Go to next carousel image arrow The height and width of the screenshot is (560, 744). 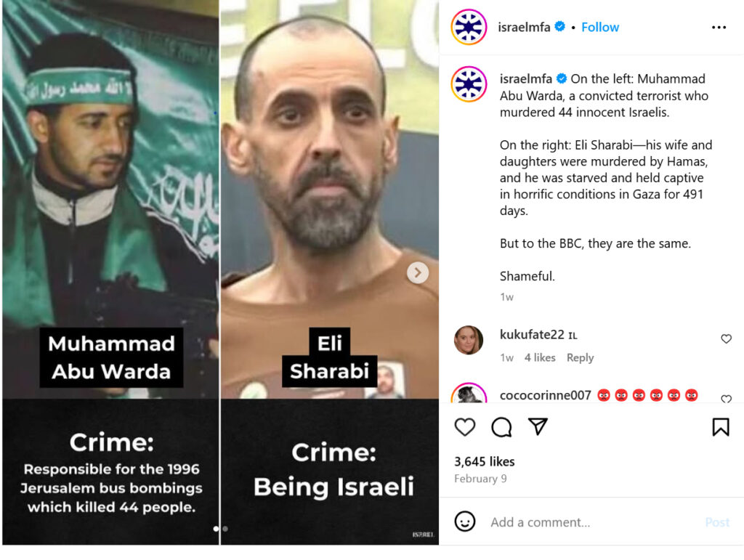coord(418,272)
